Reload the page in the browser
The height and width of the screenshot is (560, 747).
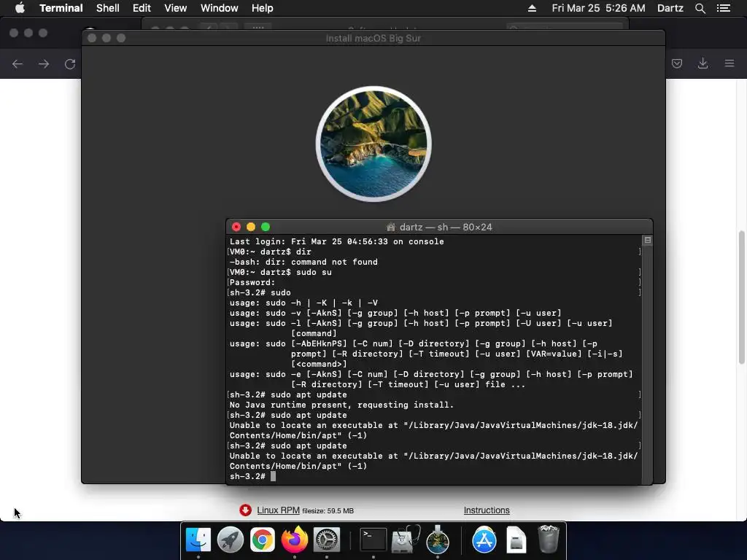click(70, 64)
